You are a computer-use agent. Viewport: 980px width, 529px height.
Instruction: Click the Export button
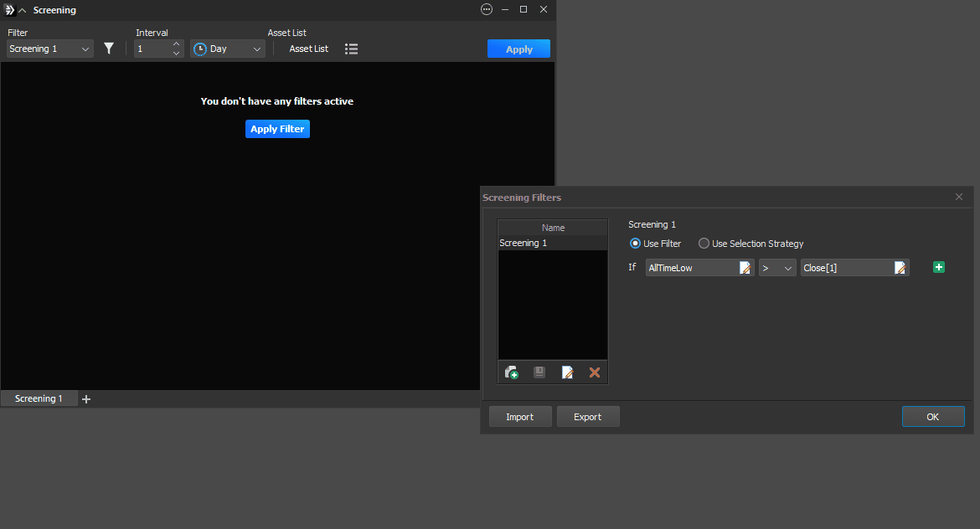(588, 417)
